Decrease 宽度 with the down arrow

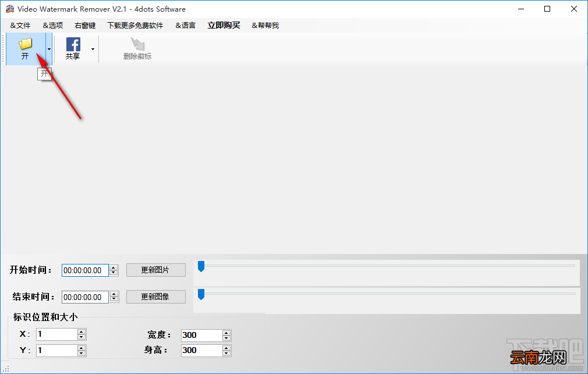coord(226,338)
